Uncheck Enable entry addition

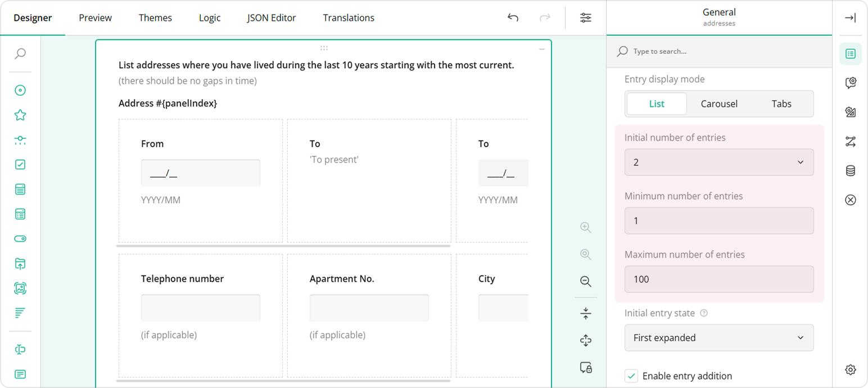coord(631,376)
